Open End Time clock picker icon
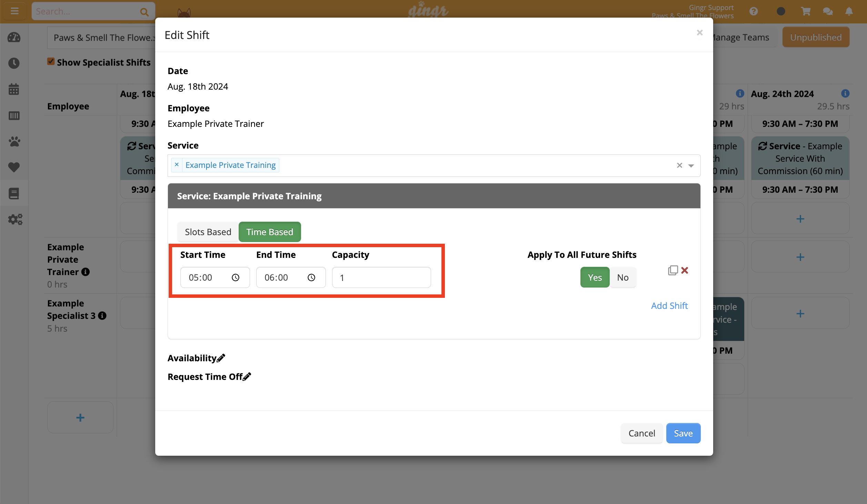Screen dimensions: 867x504 311,278
